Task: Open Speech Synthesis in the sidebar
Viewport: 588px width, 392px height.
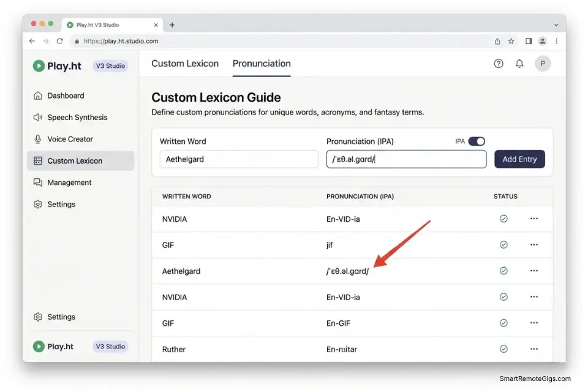Action: 81,118
